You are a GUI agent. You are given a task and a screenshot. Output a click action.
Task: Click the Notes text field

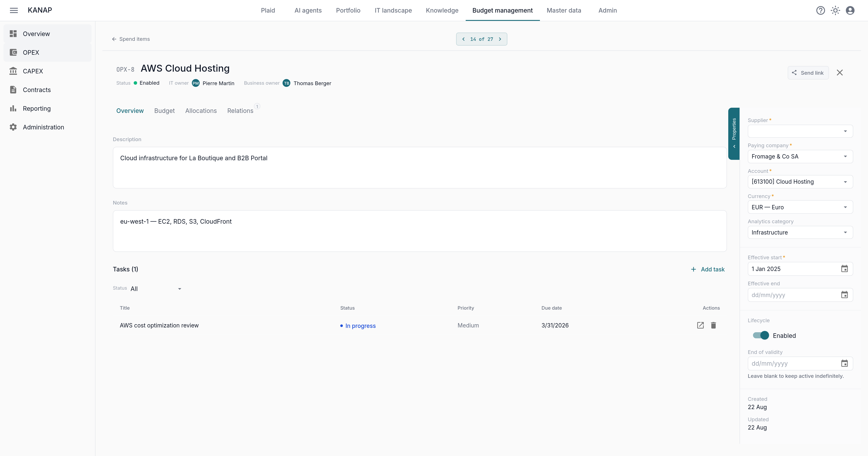coord(419,231)
